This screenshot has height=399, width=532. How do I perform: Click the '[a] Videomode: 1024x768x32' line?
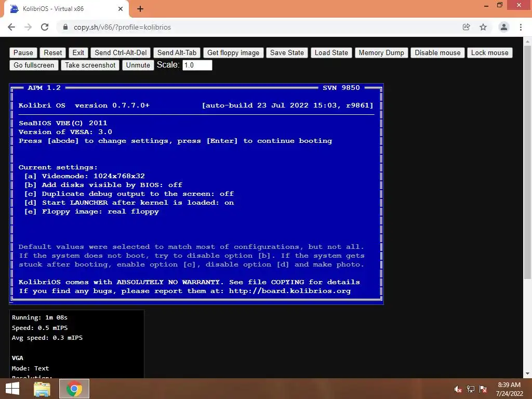[85, 176]
